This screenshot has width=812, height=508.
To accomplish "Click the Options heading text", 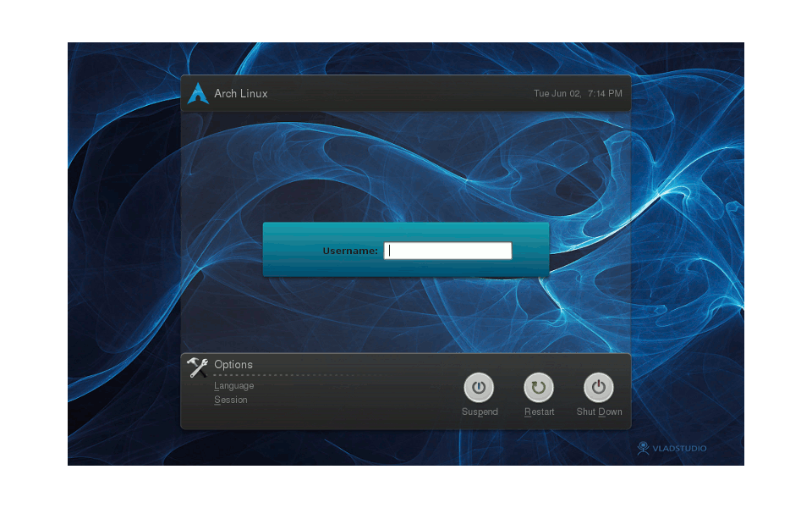I will (233, 364).
